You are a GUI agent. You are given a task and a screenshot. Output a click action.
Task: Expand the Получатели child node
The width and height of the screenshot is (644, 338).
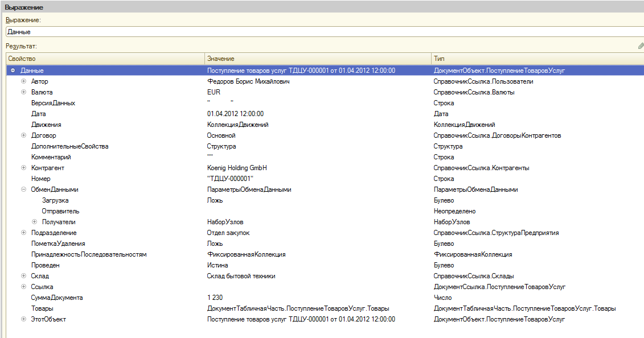(x=34, y=222)
